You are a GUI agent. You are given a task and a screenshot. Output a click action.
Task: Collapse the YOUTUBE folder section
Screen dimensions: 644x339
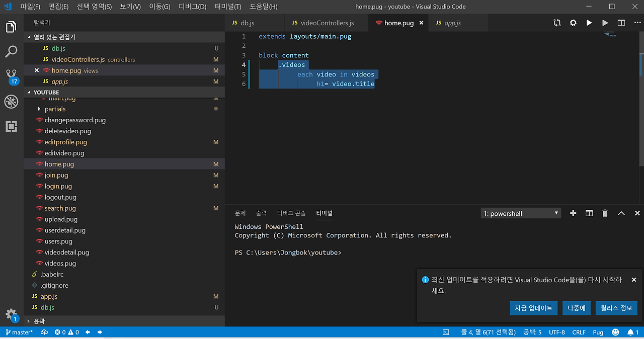click(x=124, y=93)
